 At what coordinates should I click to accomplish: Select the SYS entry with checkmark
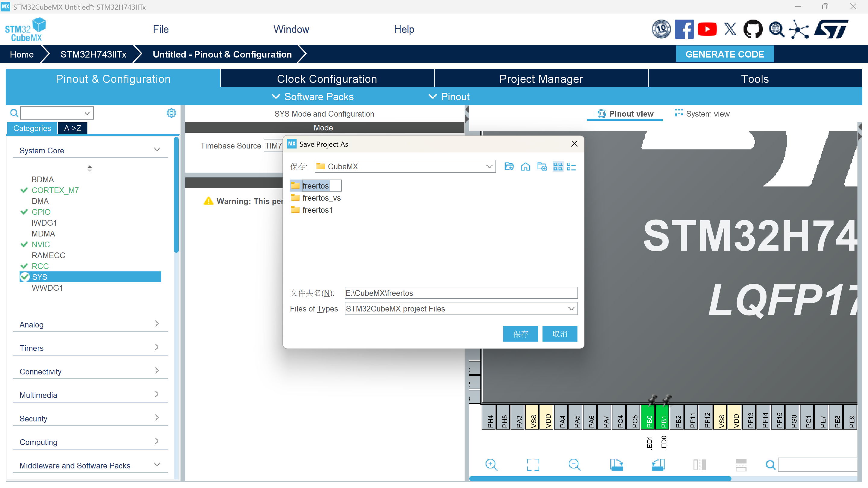click(90, 277)
